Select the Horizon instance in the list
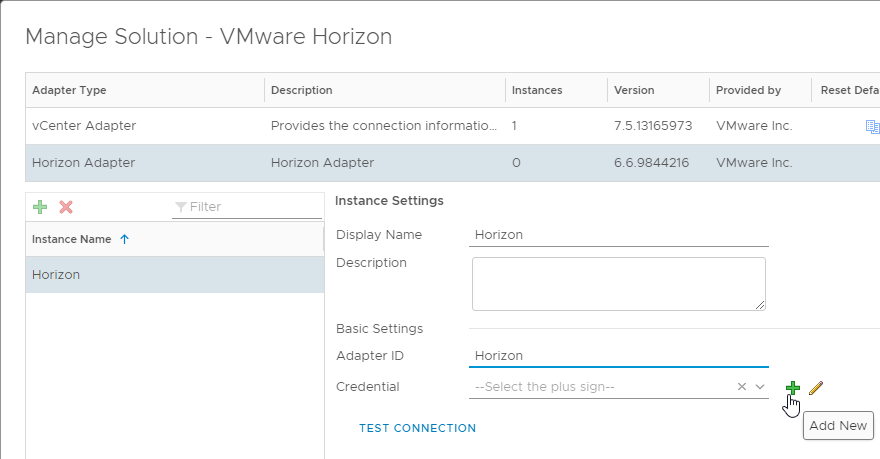Image resolution: width=880 pixels, height=459 pixels. click(175, 275)
